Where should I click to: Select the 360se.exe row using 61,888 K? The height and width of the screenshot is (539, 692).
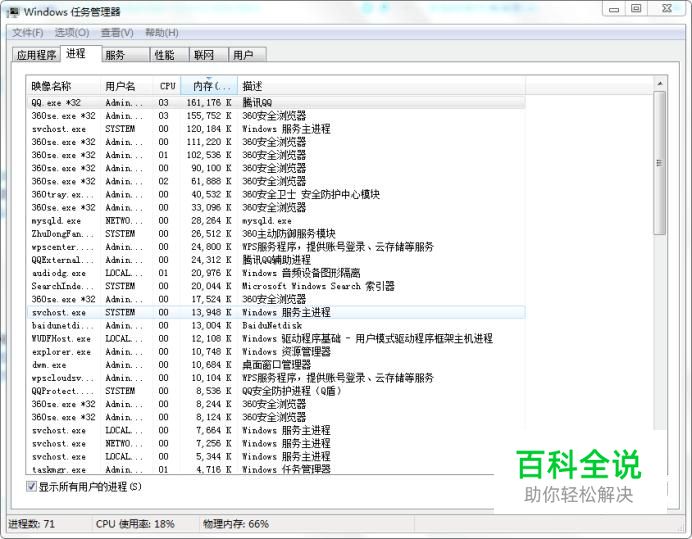tap(276, 181)
